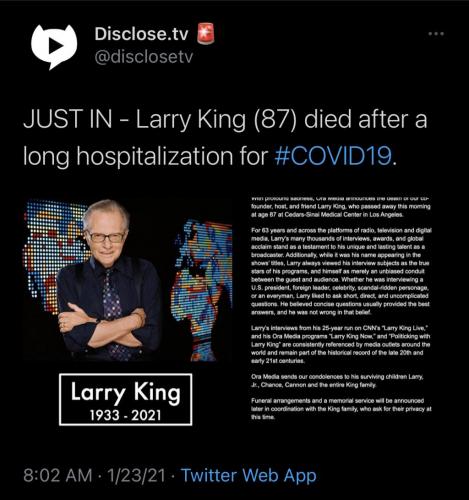
Task: Click the Twitter Web App source link
Action: 248,475
